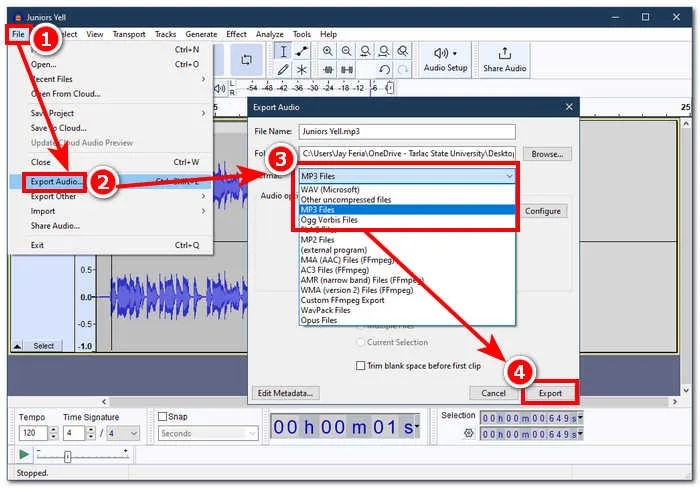Select the Draw pencil tool
700x488 pixels.
283,70
